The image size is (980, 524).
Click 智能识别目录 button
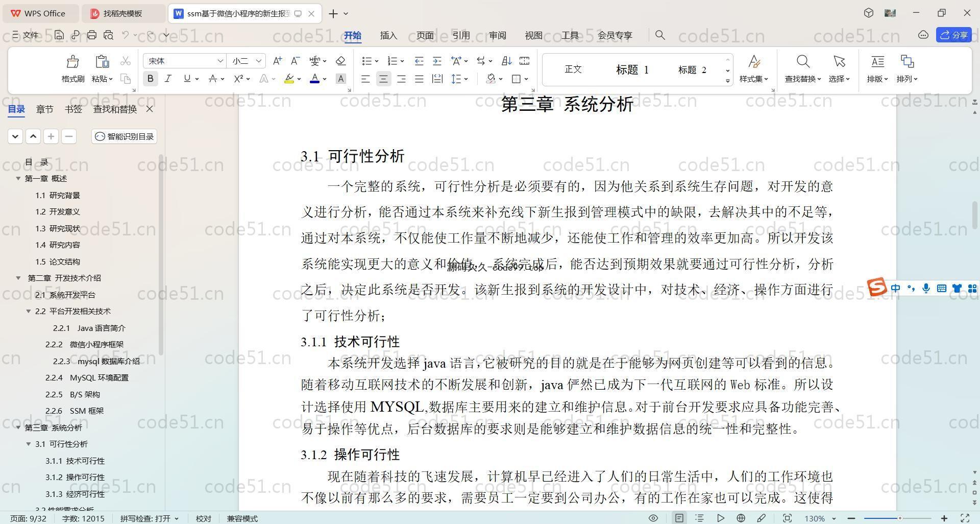tap(125, 136)
